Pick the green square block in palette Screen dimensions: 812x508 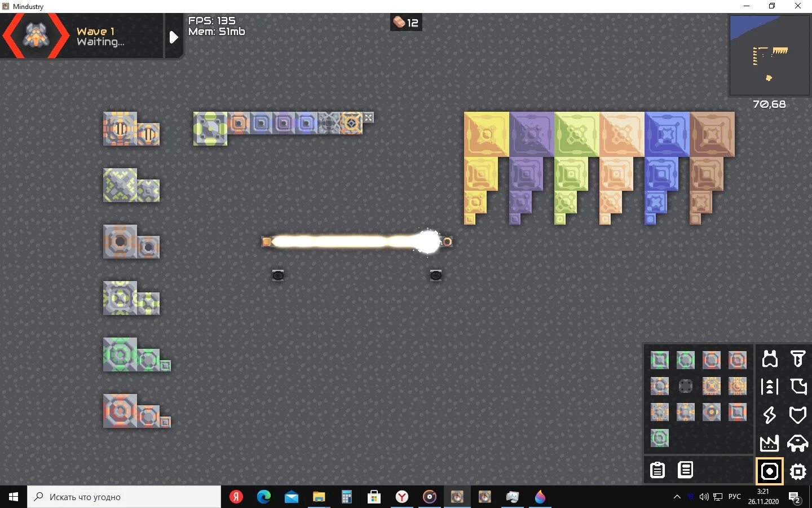coord(659,360)
